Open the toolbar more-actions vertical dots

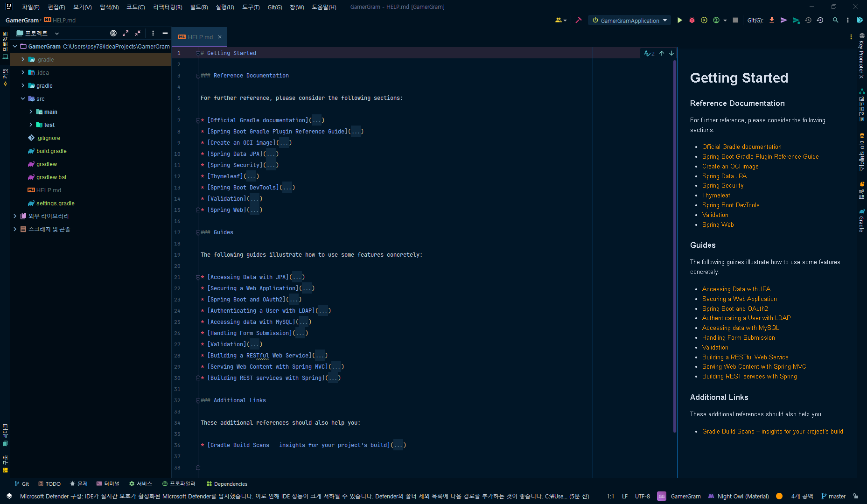click(848, 20)
